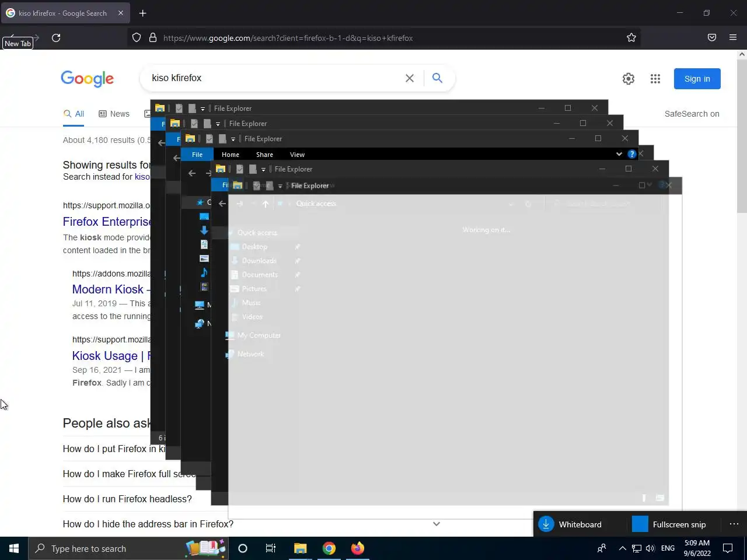This screenshot has width=747, height=560.
Task: Open volume control in system tray
Action: click(650, 548)
